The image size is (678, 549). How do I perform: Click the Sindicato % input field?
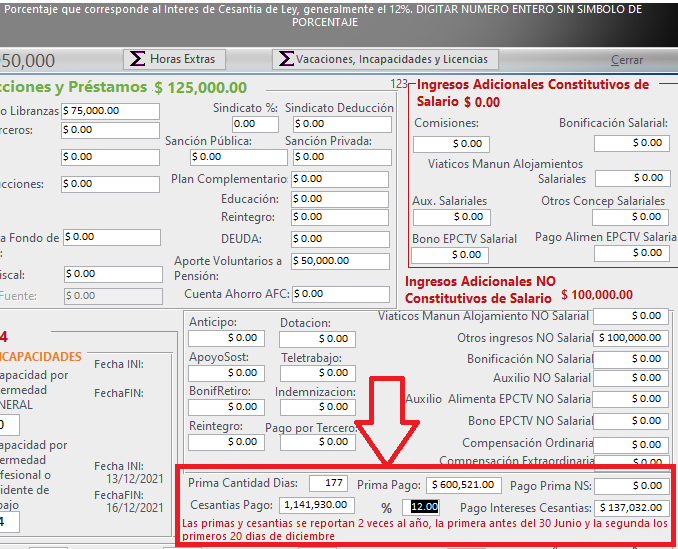coord(255,124)
